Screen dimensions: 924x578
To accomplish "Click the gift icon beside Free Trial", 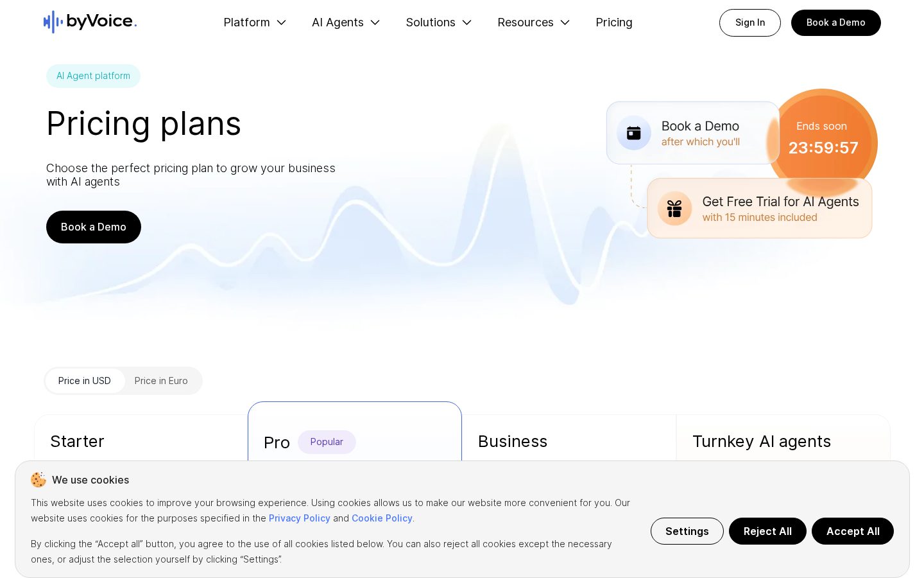I will [x=674, y=209].
